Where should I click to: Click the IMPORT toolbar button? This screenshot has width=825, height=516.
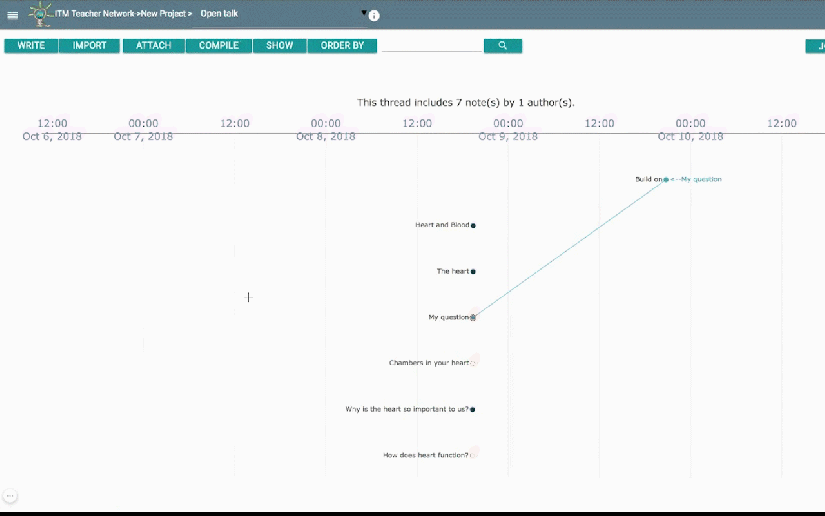pyautogui.click(x=90, y=46)
